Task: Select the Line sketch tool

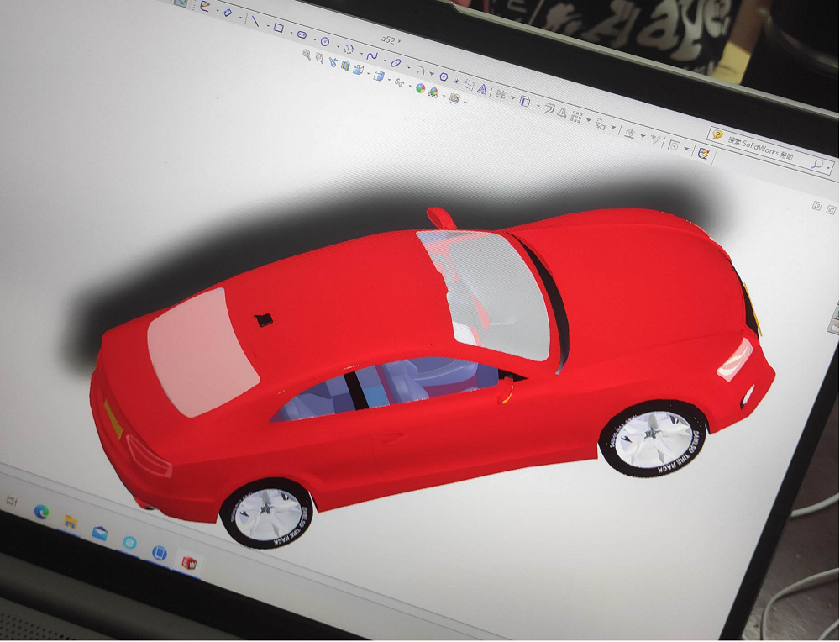Action: tap(255, 22)
